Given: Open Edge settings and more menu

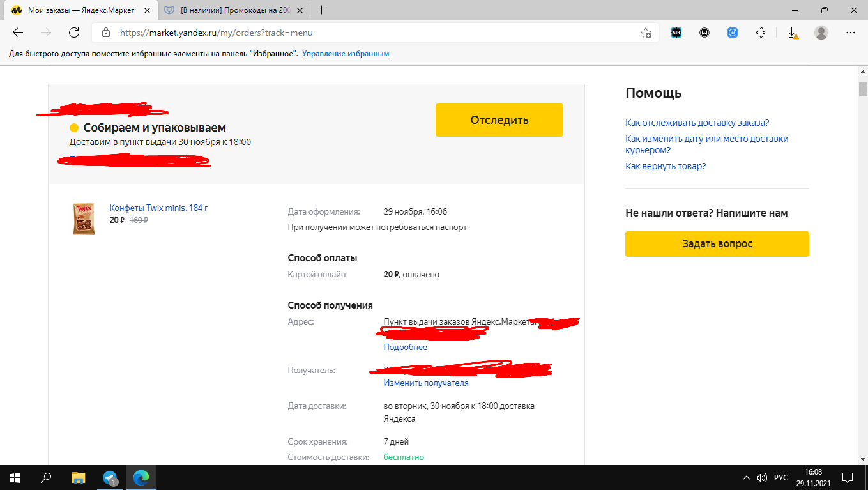Looking at the screenshot, I should pyautogui.click(x=850, y=33).
